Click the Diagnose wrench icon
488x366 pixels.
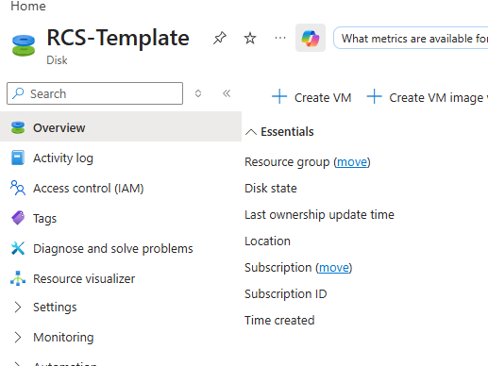[x=18, y=248]
